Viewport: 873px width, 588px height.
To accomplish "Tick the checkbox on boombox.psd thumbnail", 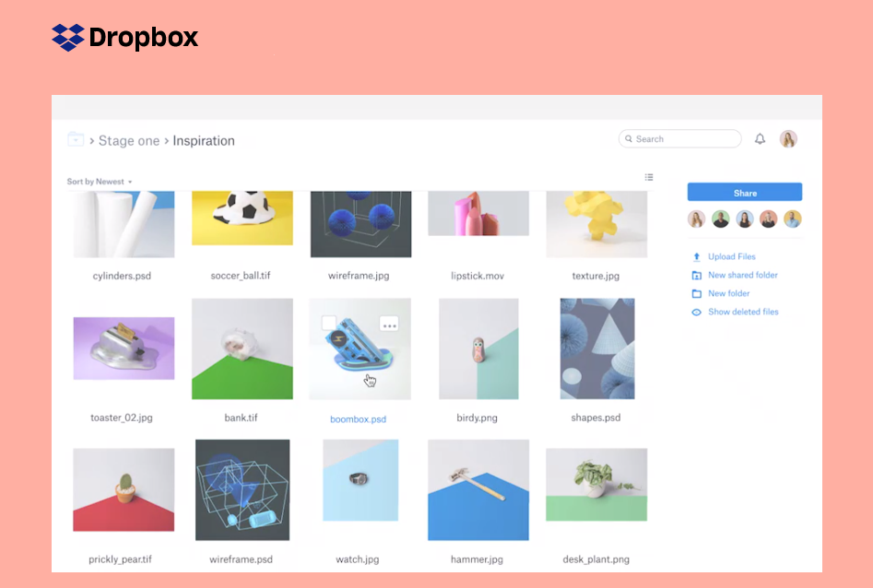I will (329, 323).
